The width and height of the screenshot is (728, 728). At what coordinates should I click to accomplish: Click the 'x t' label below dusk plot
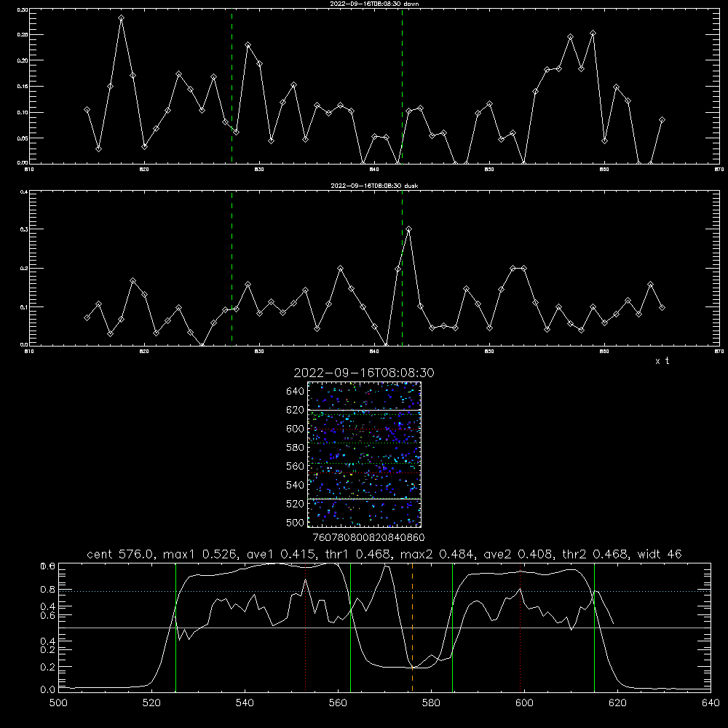[662, 361]
